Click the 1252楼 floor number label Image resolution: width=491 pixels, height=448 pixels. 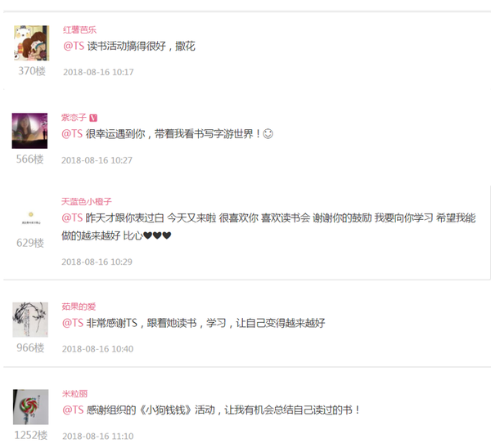coord(31,435)
